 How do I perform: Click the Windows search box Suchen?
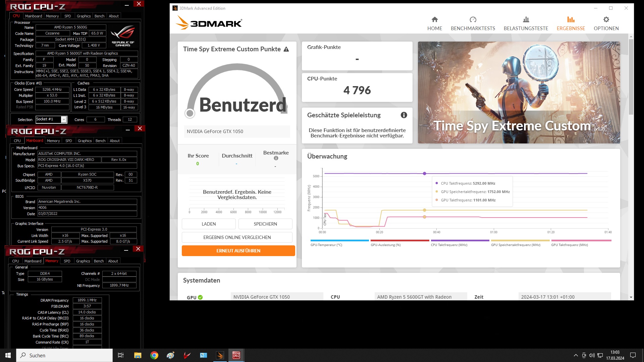pos(64,355)
